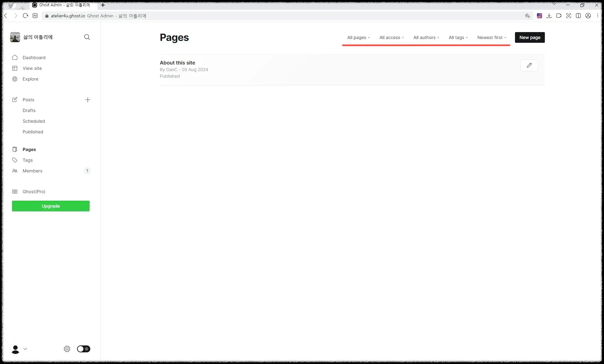
Task: Open the Tags section
Action: tap(27, 160)
